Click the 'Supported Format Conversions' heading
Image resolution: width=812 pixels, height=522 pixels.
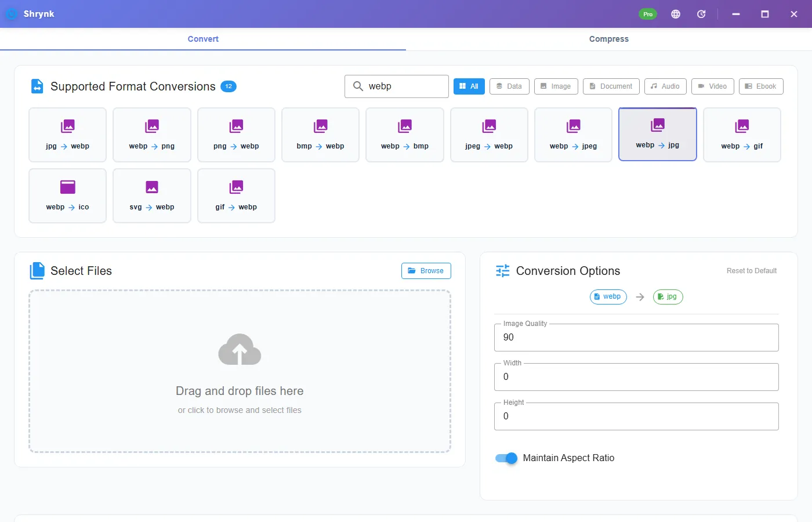click(133, 86)
